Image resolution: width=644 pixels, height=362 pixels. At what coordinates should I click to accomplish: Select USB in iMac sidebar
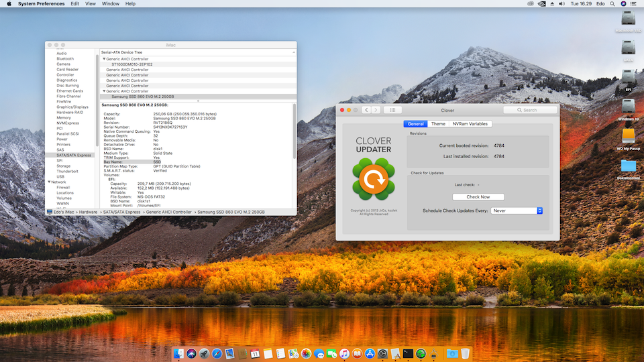coord(60,176)
